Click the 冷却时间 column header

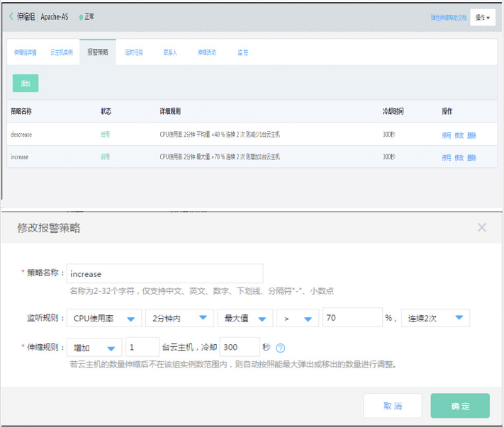pyautogui.click(x=393, y=111)
